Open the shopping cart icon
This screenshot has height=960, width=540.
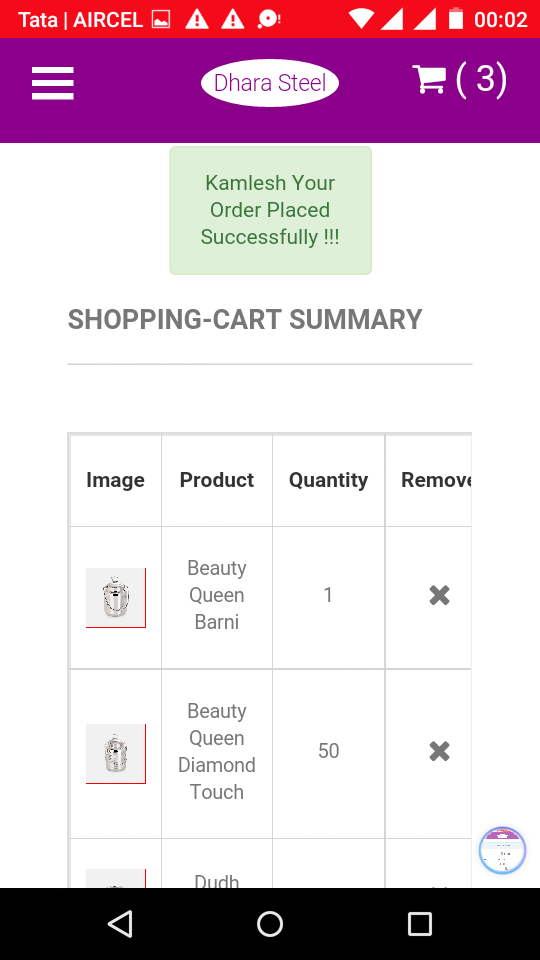tap(429, 79)
